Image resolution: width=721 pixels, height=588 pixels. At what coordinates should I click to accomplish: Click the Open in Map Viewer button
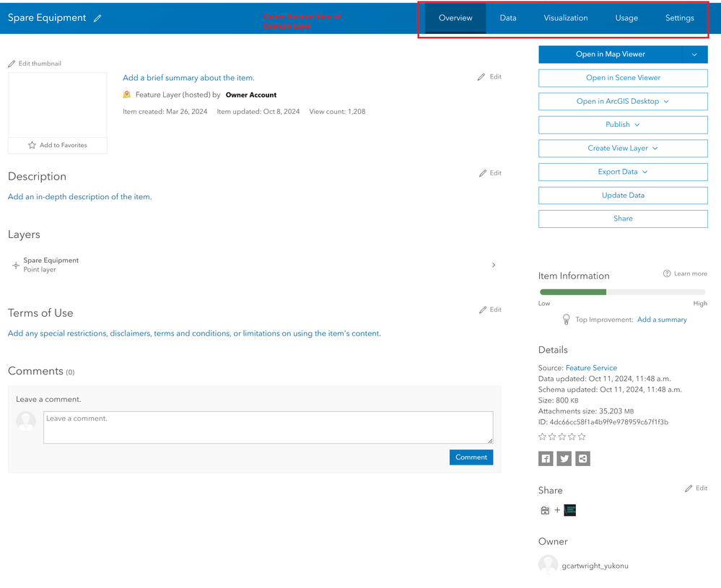point(610,54)
